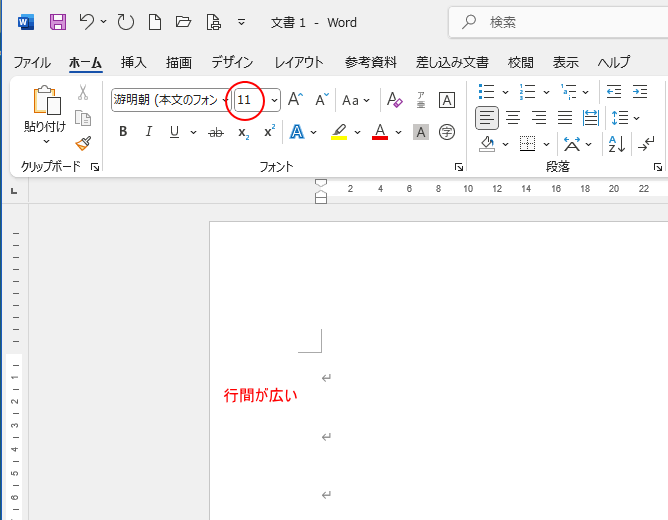The image size is (668, 520).
Task: Open bullets list dropdown arrow
Action: (505, 92)
